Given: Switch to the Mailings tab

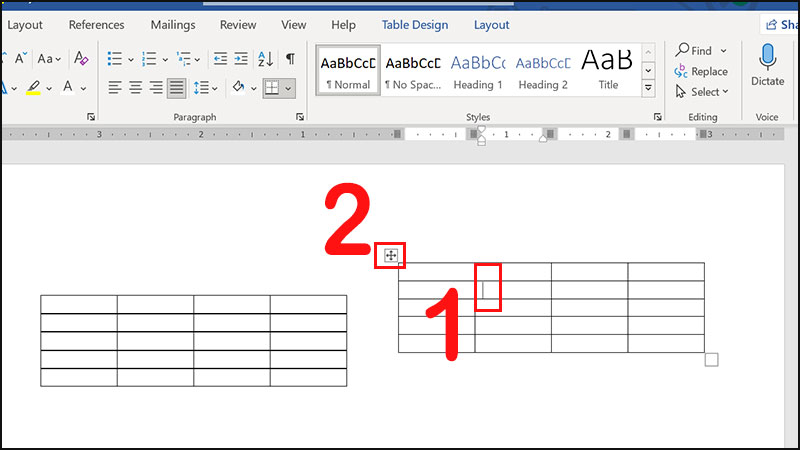Looking at the screenshot, I should tap(173, 25).
